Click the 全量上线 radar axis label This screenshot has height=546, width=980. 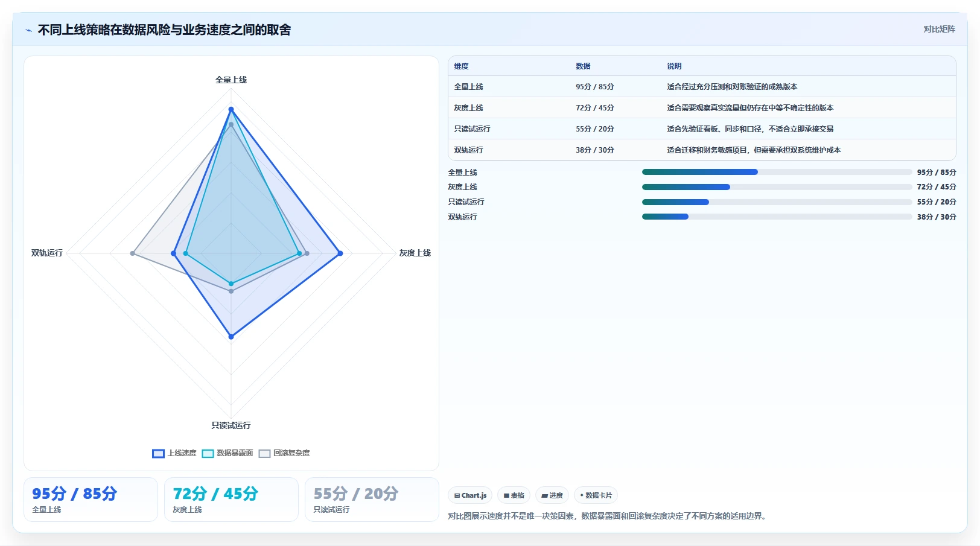231,80
